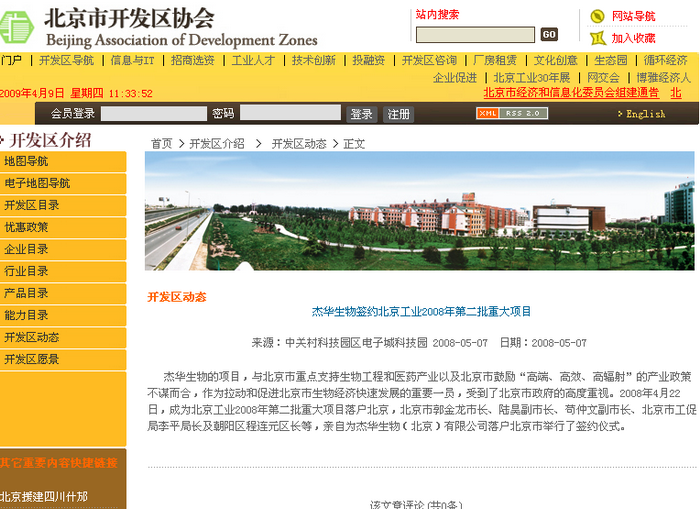Image resolution: width=700 pixels, height=509 pixels.
Task: Switch to English language link
Action: click(x=645, y=114)
